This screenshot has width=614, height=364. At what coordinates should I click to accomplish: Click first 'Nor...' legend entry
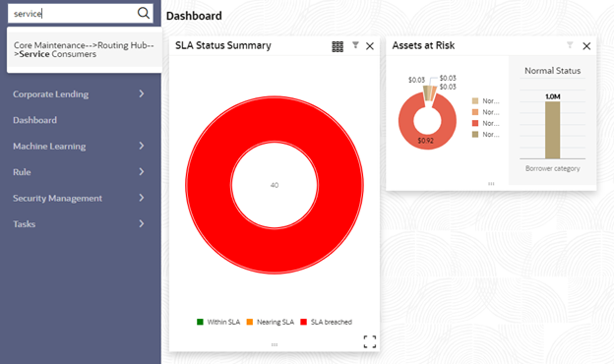click(x=486, y=101)
